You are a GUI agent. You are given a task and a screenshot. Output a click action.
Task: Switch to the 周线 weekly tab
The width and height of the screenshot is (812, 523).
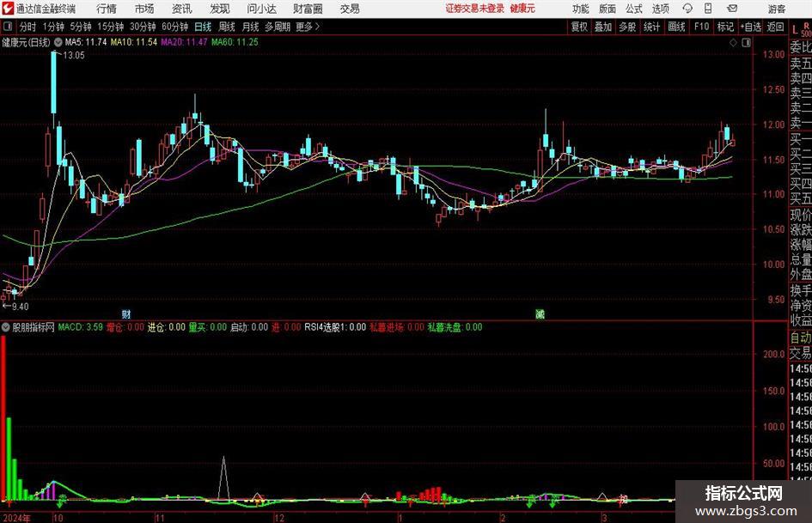click(227, 27)
